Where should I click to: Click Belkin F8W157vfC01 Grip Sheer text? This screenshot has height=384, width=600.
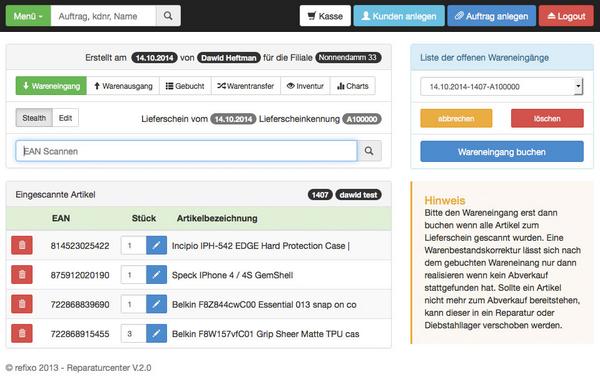(x=266, y=334)
